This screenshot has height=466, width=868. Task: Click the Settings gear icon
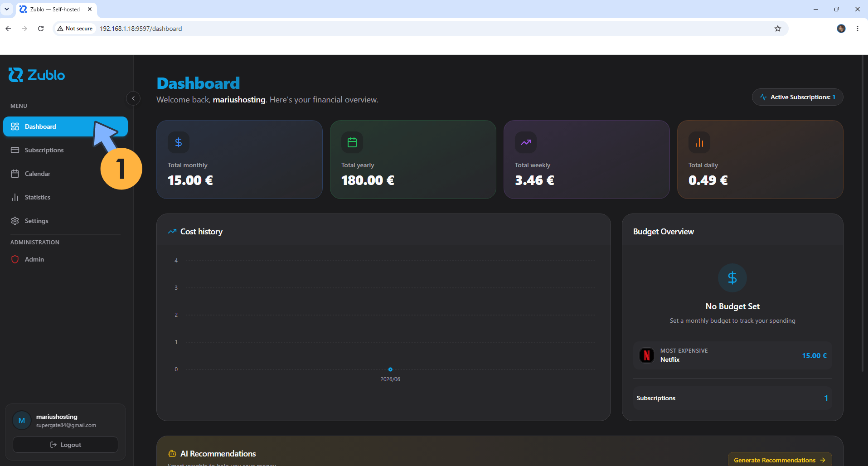15,221
